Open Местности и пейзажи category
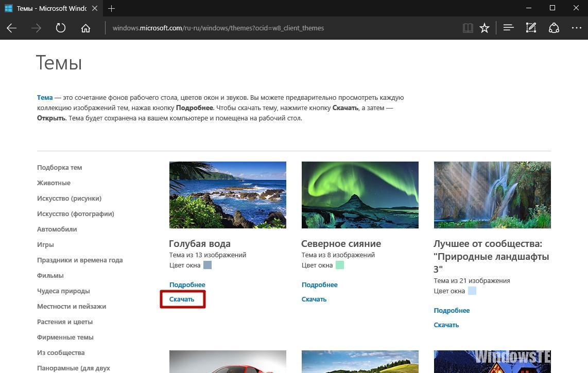This screenshot has height=373, width=588. (x=71, y=306)
